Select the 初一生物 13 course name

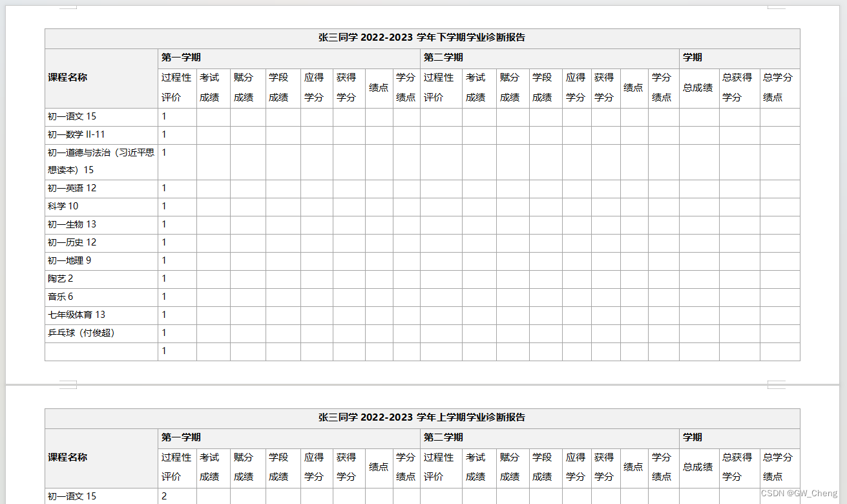tap(72, 224)
